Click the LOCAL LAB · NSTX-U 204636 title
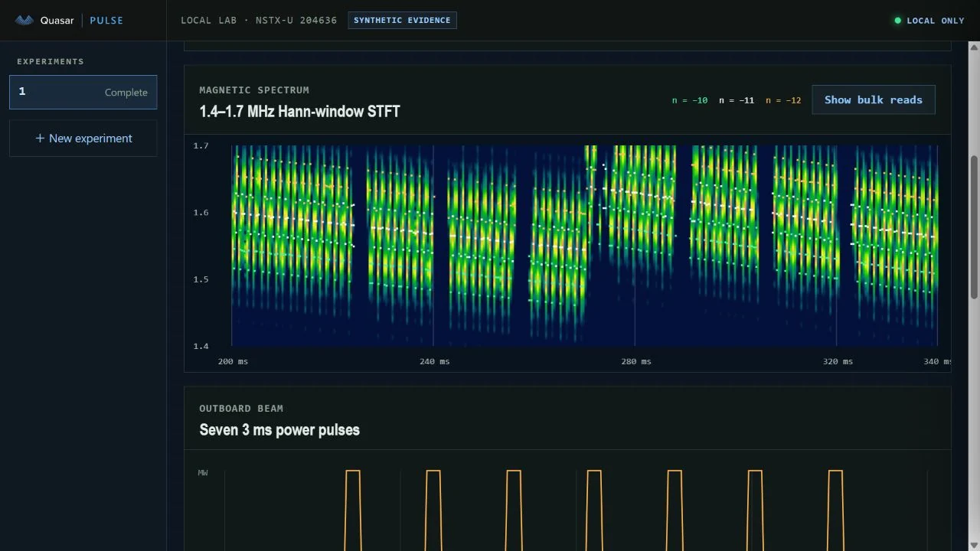This screenshot has width=980, height=551. [x=259, y=21]
